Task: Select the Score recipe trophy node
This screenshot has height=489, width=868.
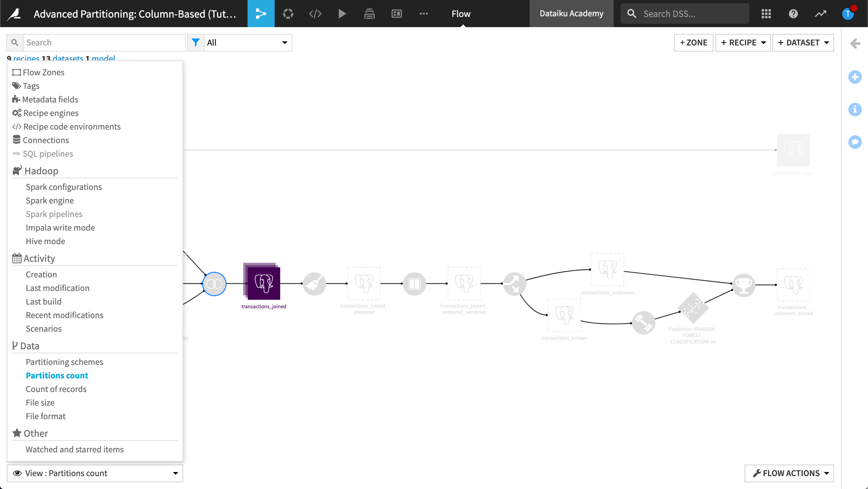Action: (744, 285)
